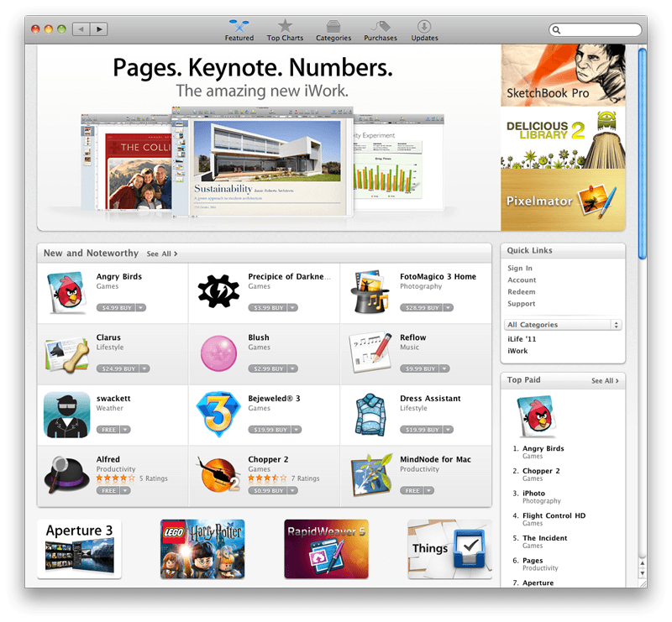Select Chopper 2 in Top Paid list
672x622 pixels.
point(541,471)
